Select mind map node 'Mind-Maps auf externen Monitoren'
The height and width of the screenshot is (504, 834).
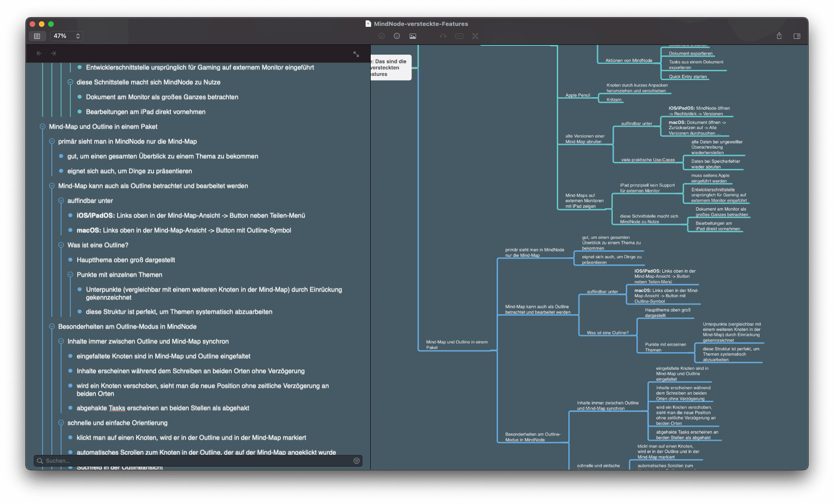point(585,201)
